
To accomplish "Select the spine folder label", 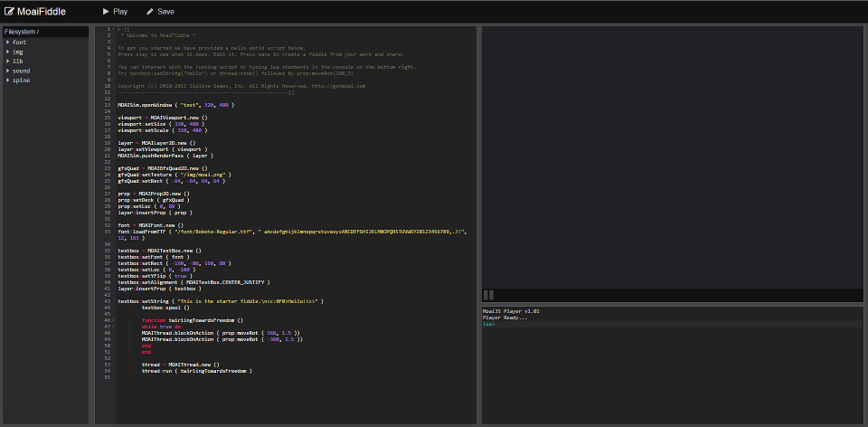I will point(22,81).
